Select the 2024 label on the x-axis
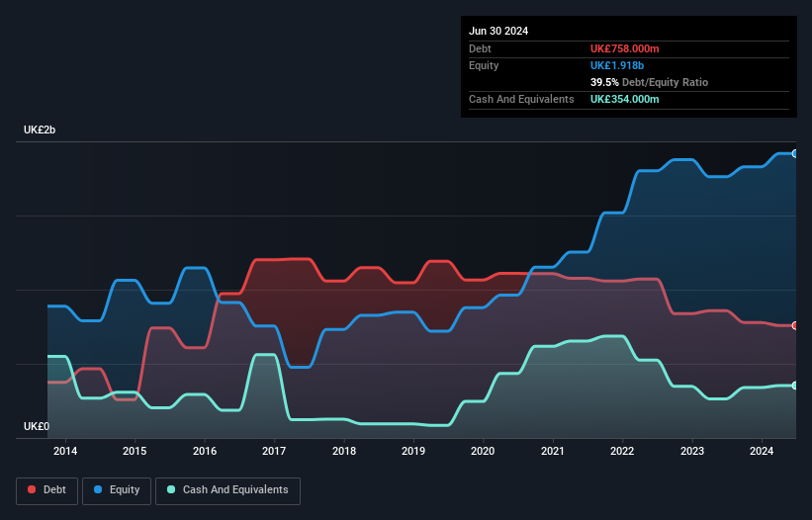 click(x=762, y=451)
